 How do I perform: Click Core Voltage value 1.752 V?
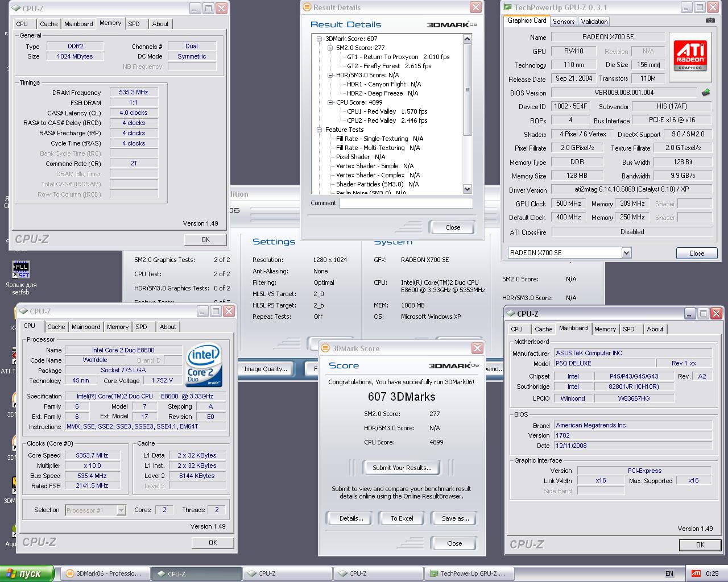tap(162, 381)
